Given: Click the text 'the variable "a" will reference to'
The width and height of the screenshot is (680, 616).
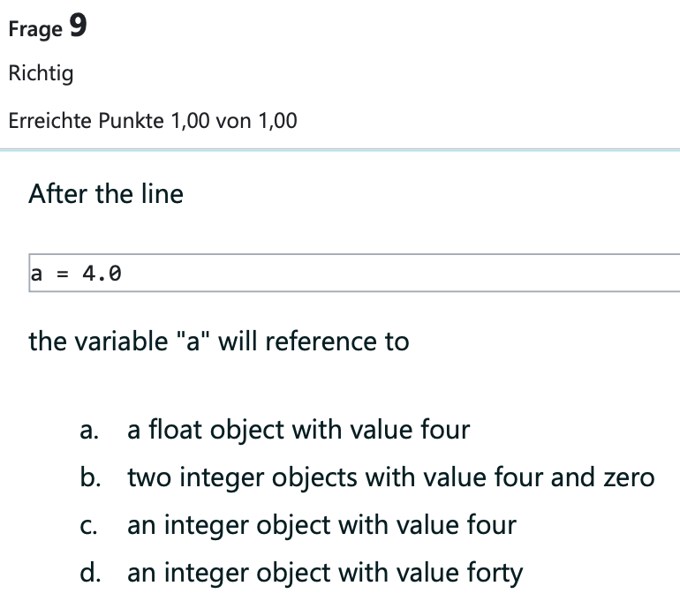Looking at the screenshot, I should (x=219, y=341).
